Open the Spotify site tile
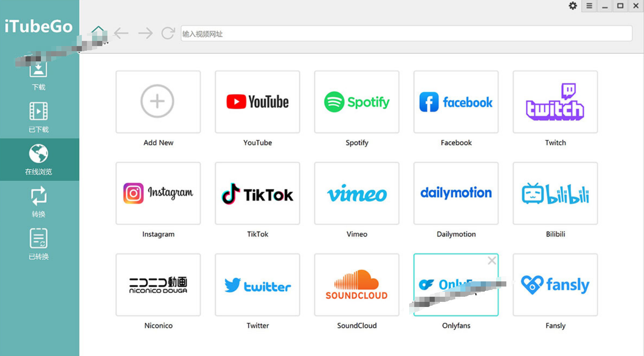Image resolution: width=644 pixels, height=356 pixels. 357,102
